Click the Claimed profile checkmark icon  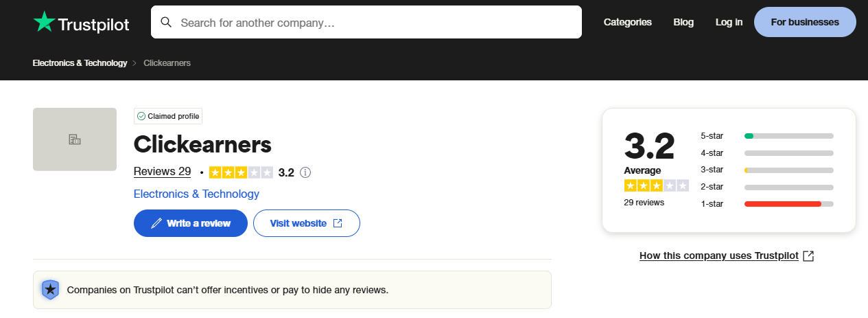pyautogui.click(x=141, y=116)
